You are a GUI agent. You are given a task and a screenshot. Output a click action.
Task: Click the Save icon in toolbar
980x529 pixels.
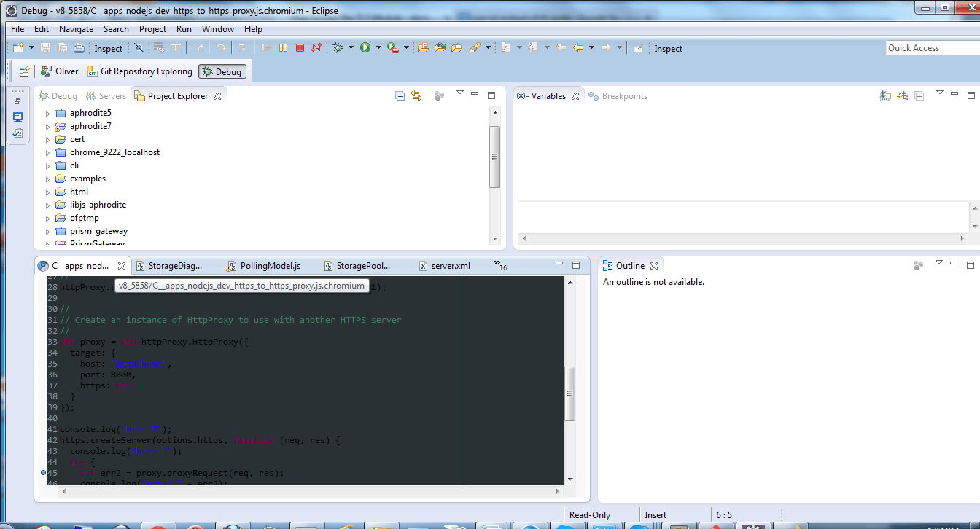tap(45, 48)
